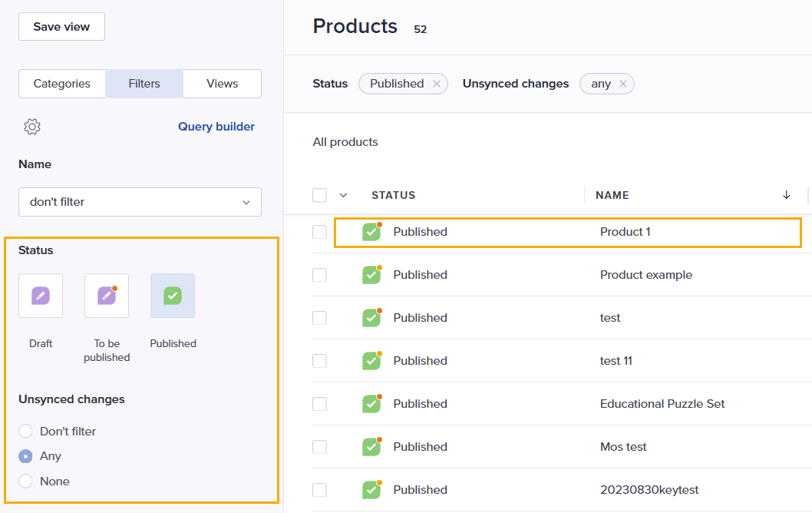The height and width of the screenshot is (513, 812).
Task: Open filter settings gear icon
Action: point(32,127)
